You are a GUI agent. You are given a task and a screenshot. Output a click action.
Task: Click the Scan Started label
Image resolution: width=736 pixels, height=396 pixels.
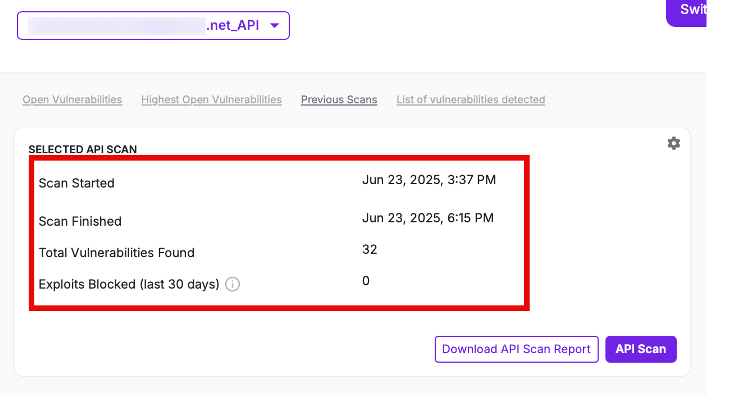[77, 183]
